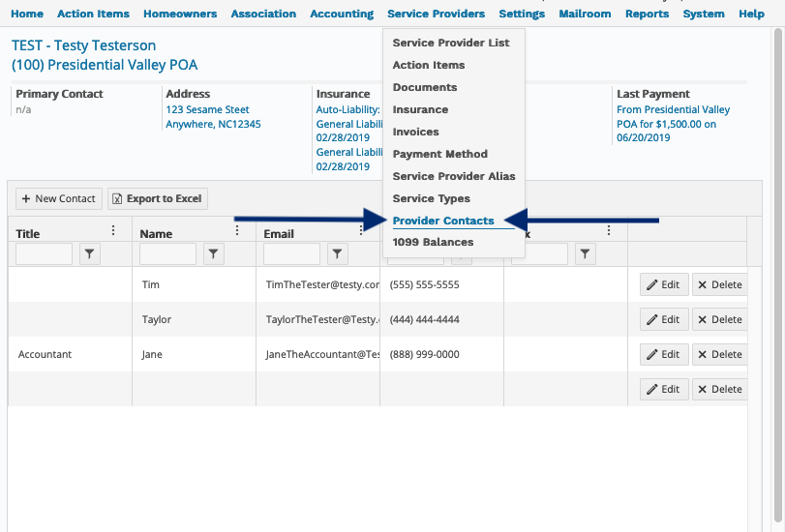Edit the empty last contact row
The image size is (785, 532).
coord(664,389)
